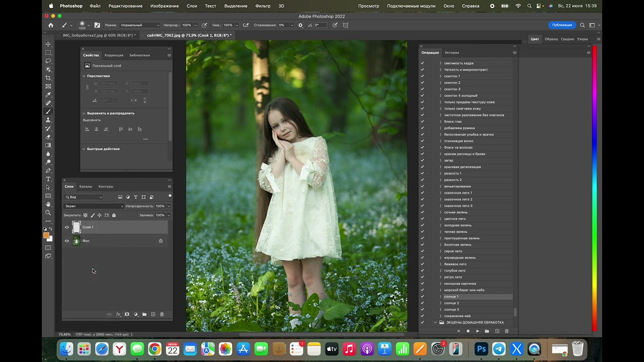644x362 pixels.
Task: Select the Zoom tool
Action: tap(48, 213)
